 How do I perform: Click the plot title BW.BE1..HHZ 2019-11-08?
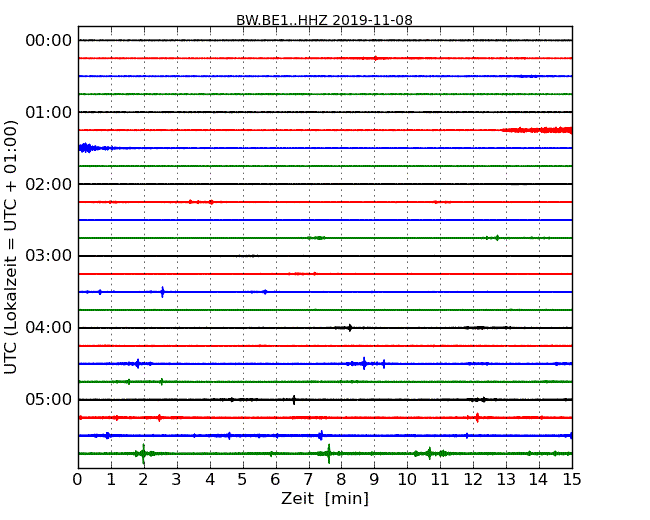pos(324,20)
